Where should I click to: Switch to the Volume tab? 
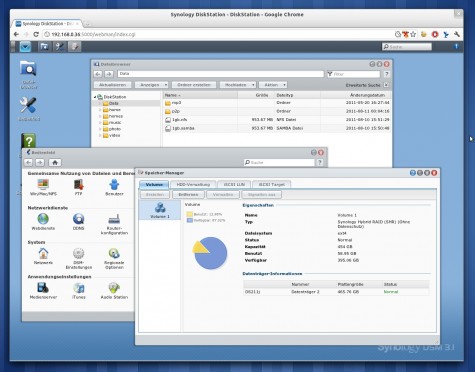(x=154, y=184)
